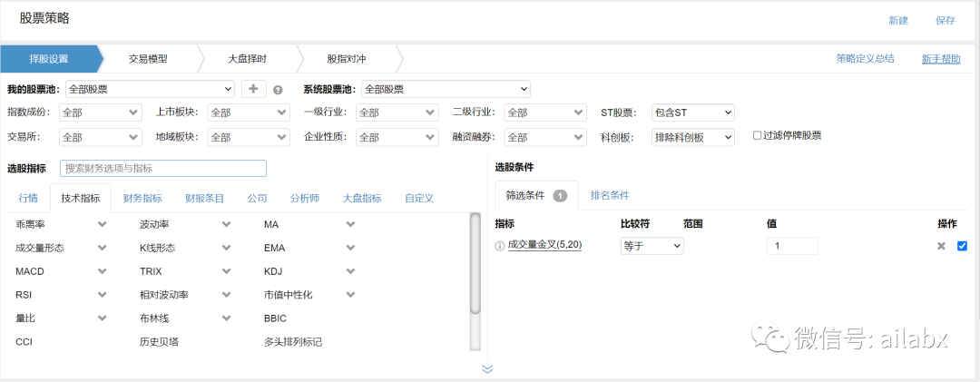Switch to the 自定义 tab
This screenshot has width=980, height=382.
click(418, 198)
